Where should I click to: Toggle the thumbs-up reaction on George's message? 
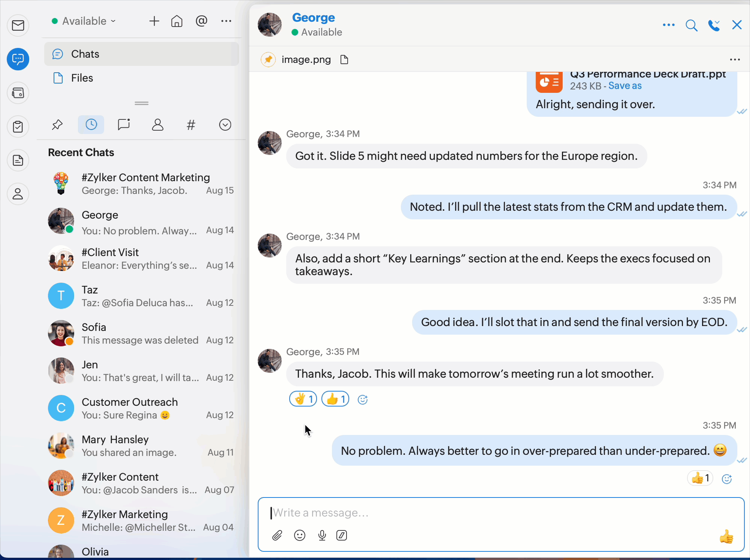coord(335,399)
